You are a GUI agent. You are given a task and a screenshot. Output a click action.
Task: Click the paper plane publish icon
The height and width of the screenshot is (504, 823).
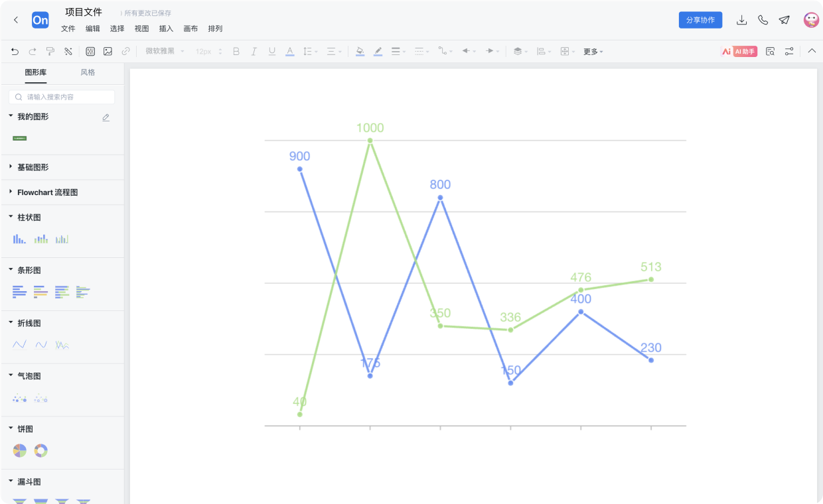(x=784, y=20)
